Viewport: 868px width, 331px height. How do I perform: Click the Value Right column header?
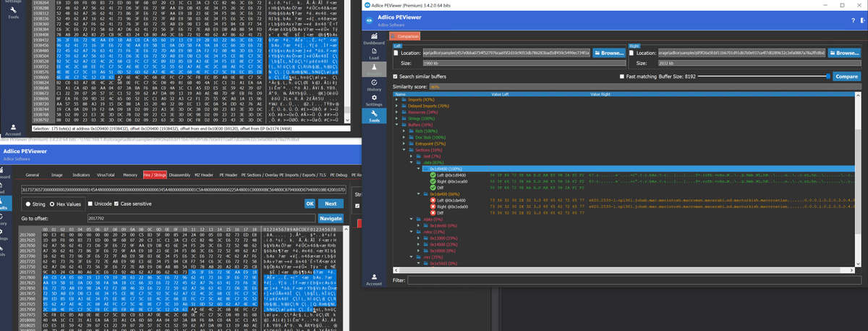[x=602, y=94]
